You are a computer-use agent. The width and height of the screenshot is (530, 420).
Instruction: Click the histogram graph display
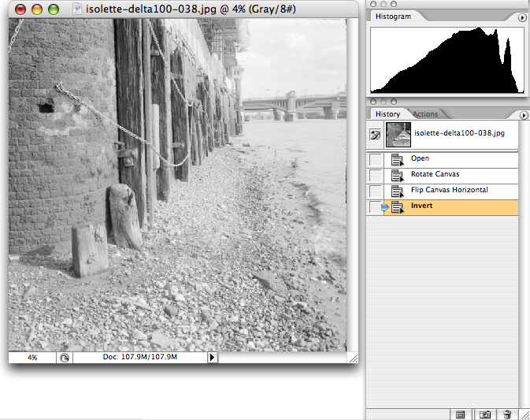tap(447, 60)
